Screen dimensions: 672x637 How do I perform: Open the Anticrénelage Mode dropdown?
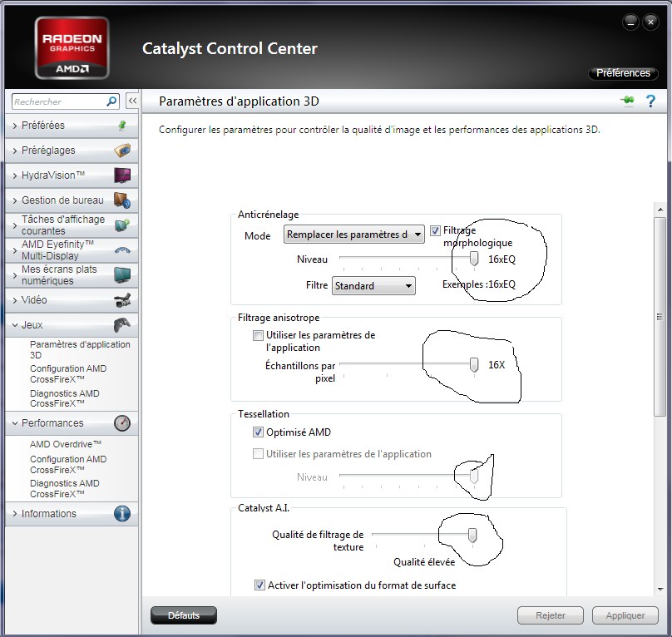pyautogui.click(x=354, y=235)
